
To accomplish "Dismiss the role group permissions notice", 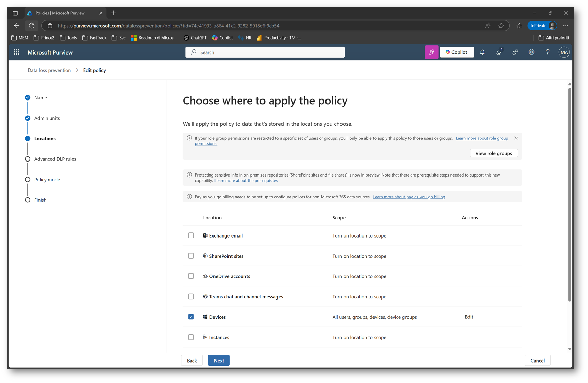I will tap(516, 138).
